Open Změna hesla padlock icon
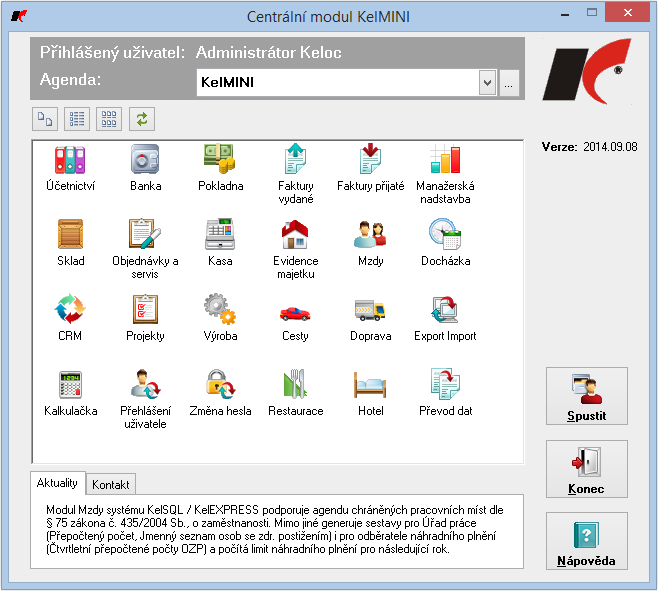 pyautogui.click(x=220, y=393)
